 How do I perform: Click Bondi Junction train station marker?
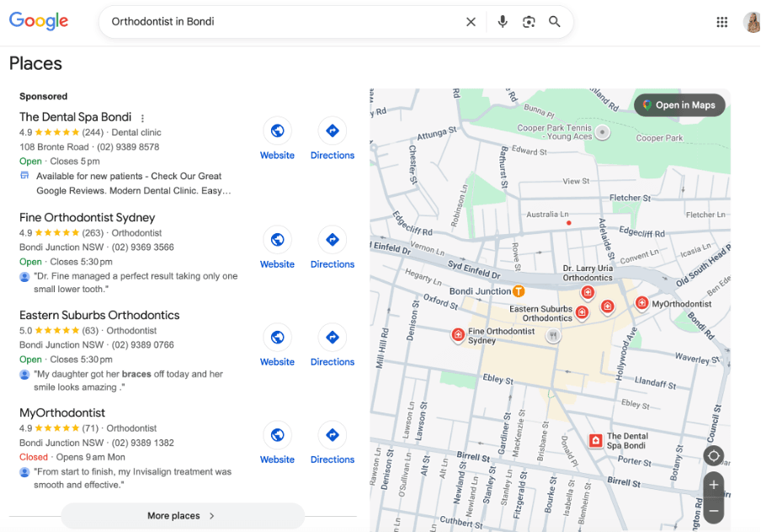(519, 291)
